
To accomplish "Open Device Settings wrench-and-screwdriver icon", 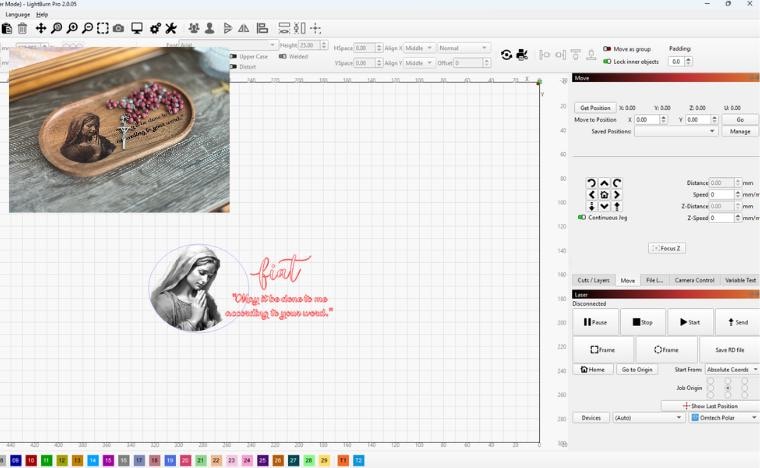I will pyautogui.click(x=171, y=28).
